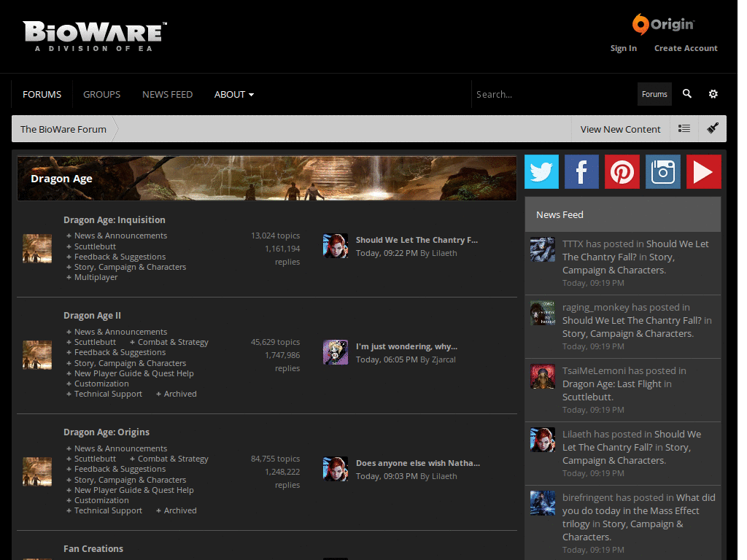Click the list view icon beside View New Content
The height and width of the screenshot is (560, 747).
point(684,128)
